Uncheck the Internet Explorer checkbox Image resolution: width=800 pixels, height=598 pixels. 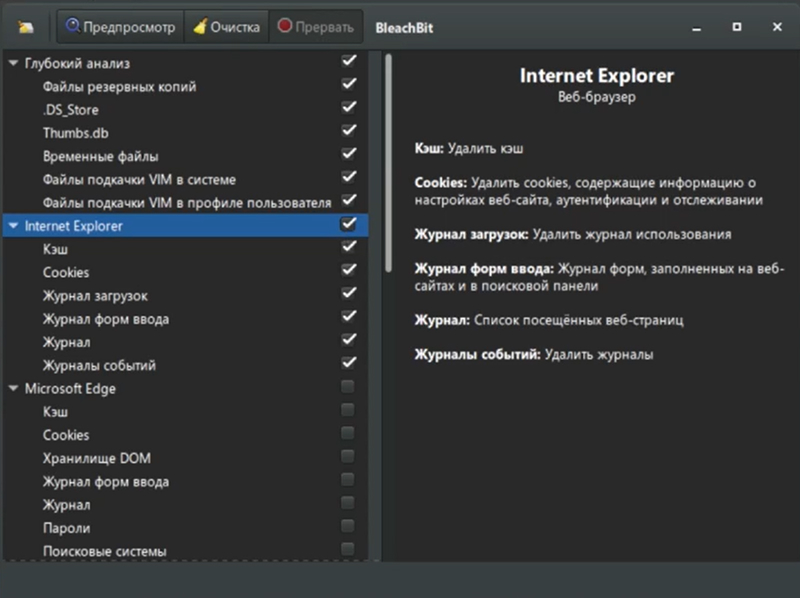[348, 224]
